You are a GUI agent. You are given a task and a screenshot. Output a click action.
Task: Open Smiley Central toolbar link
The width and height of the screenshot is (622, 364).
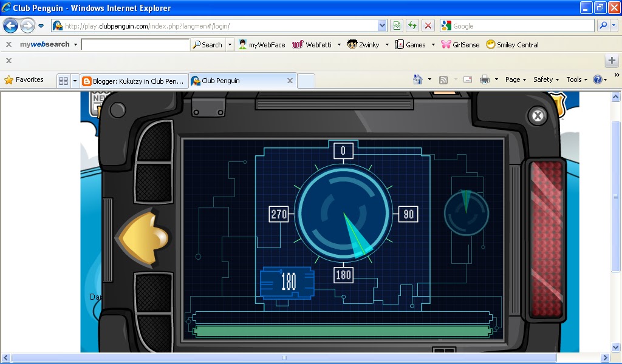512,45
